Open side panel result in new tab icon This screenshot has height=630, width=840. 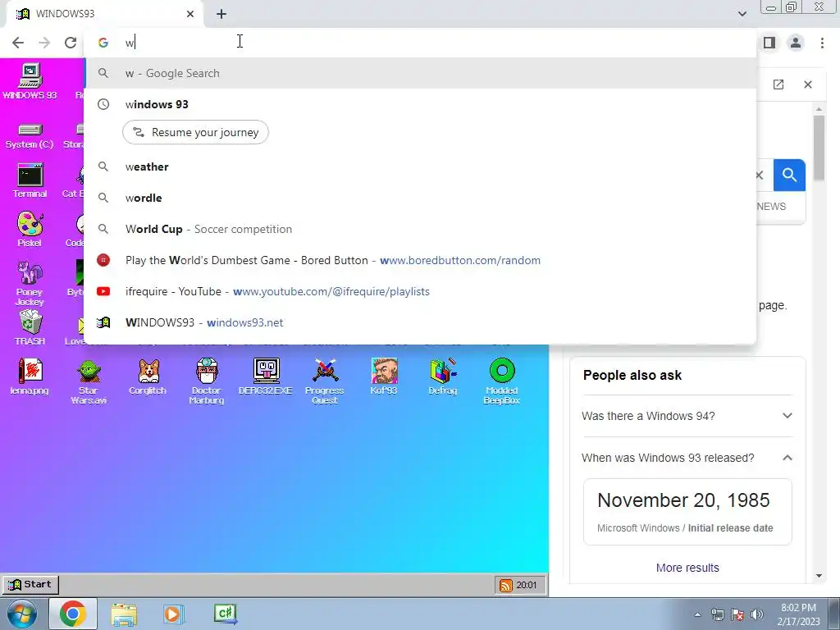tap(778, 84)
